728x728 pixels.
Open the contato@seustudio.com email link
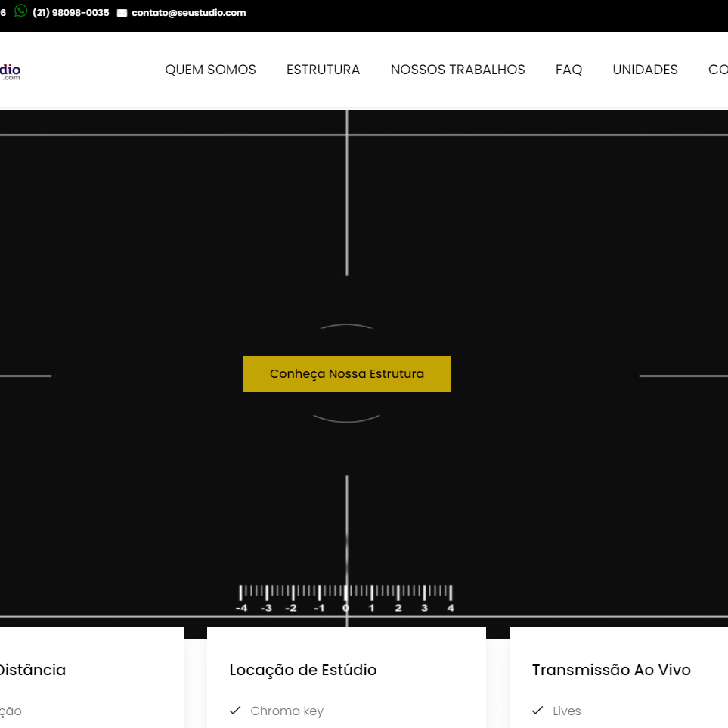coord(188,13)
